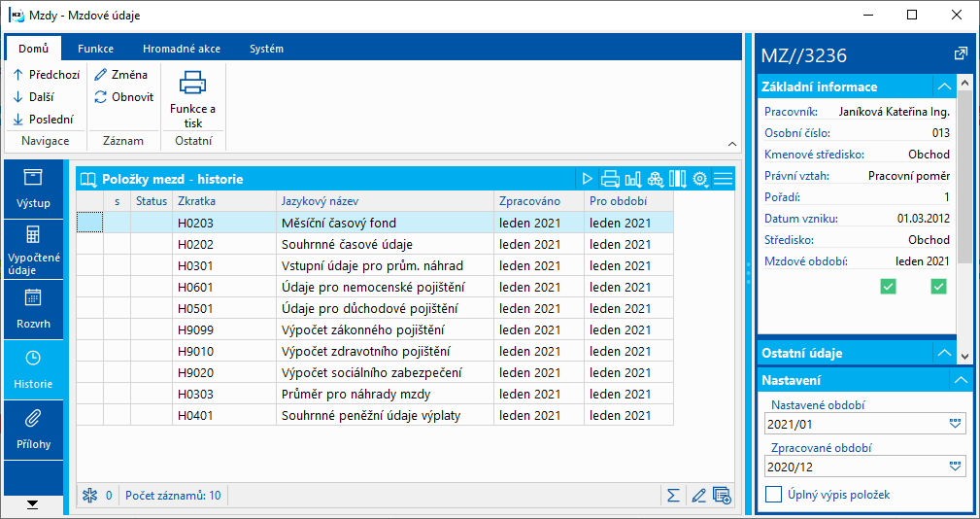Open the Funkce ribbon tab
This screenshot has width=980, height=519.
coord(95,49)
